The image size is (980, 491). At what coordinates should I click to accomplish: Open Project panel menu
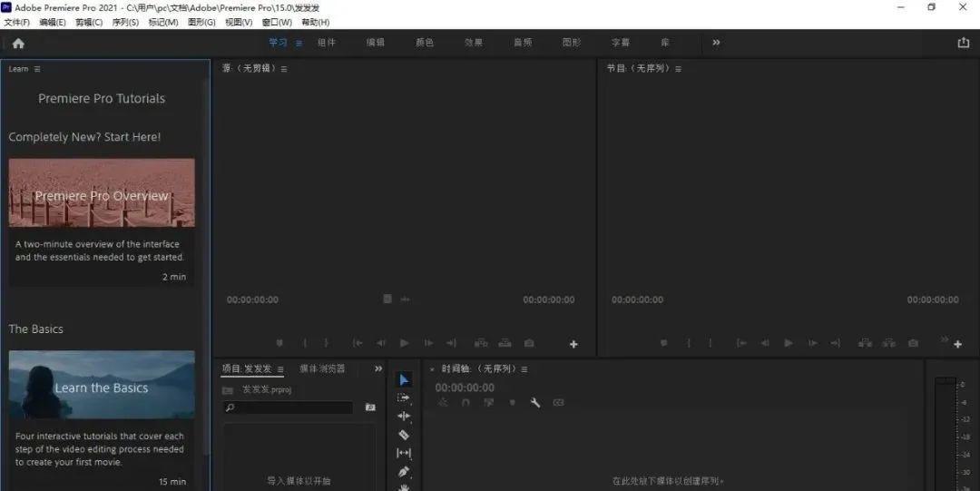[x=280, y=369]
